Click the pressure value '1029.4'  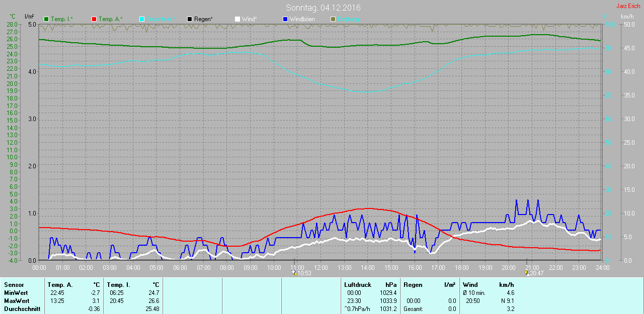[388, 292]
